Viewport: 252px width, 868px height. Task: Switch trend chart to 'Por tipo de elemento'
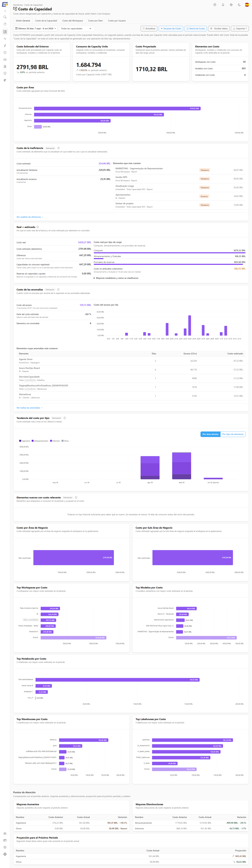tap(233, 434)
